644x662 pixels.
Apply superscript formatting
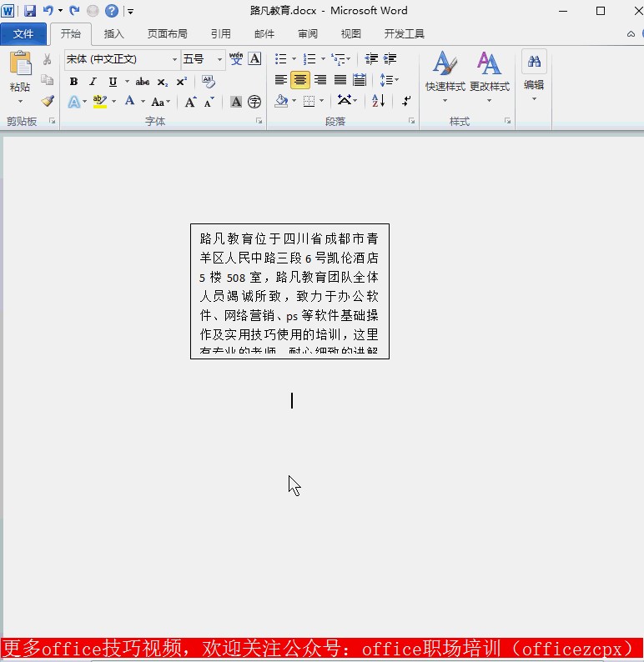[181, 82]
